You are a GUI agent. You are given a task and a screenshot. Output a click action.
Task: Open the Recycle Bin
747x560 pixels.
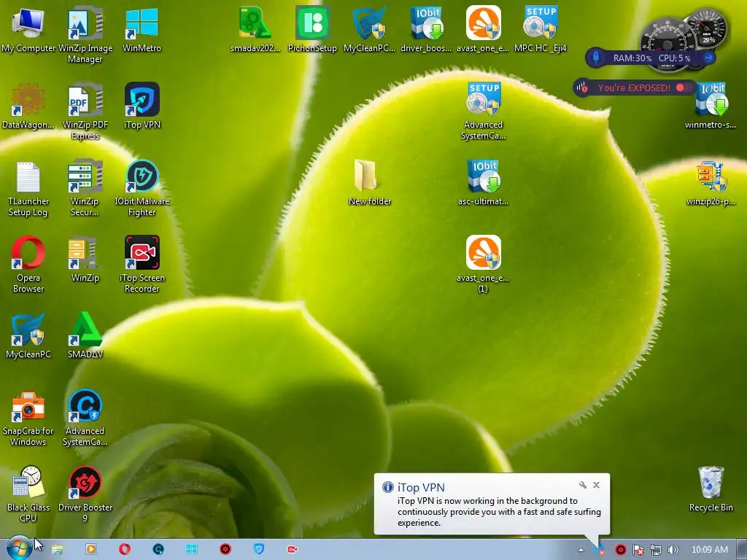711,489
